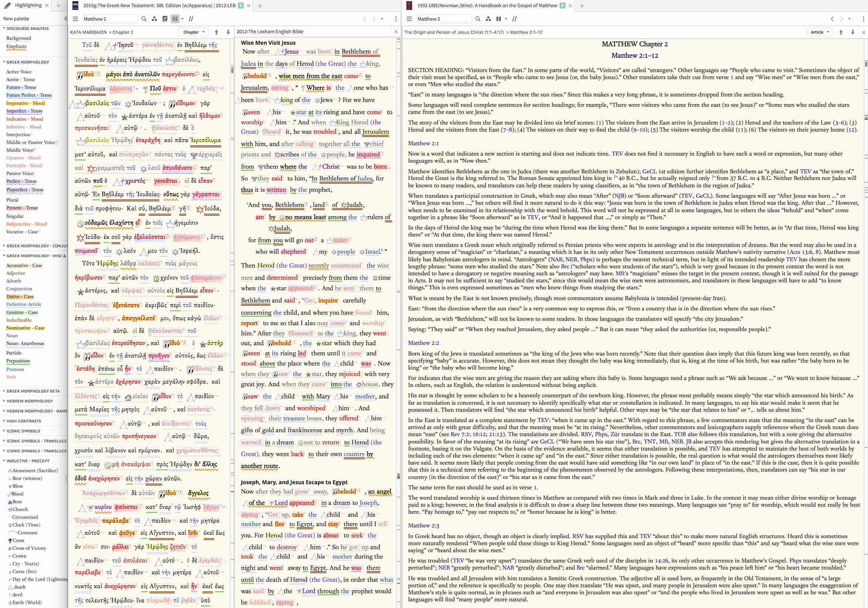
Task: Add new tab next to Highlighting
Action: point(58,5)
